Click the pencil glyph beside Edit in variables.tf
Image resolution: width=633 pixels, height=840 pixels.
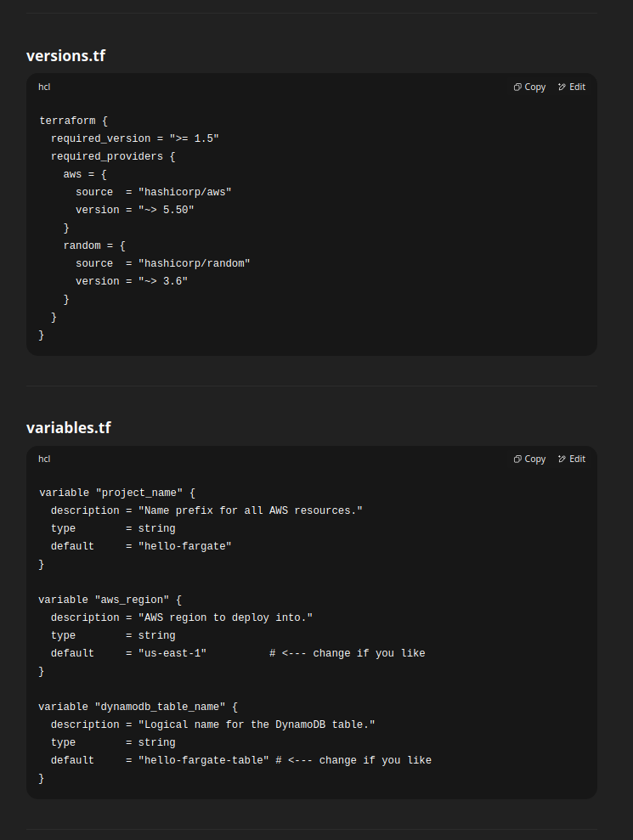click(560, 459)
